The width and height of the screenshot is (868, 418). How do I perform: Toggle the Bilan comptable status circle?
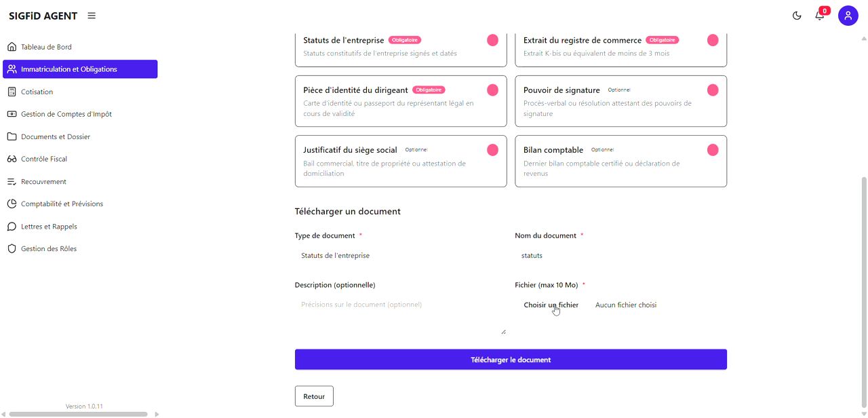pos(713,150)
